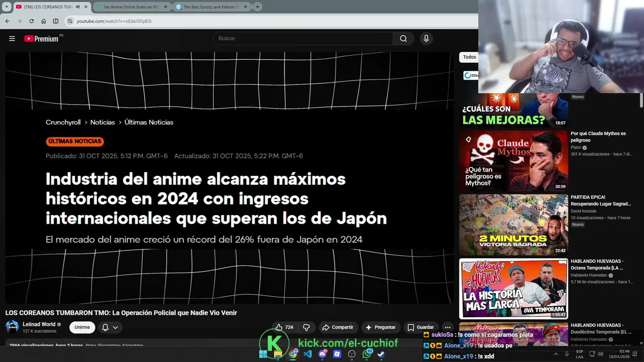Open taskbar volume control
Viewport: 644px width, 362px height.
[600, 354]
